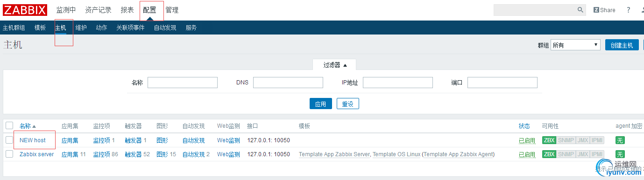The image size is (644, 180).
Task: Toggle 已启用 status for Zabbix server
Action: (527, 154)
